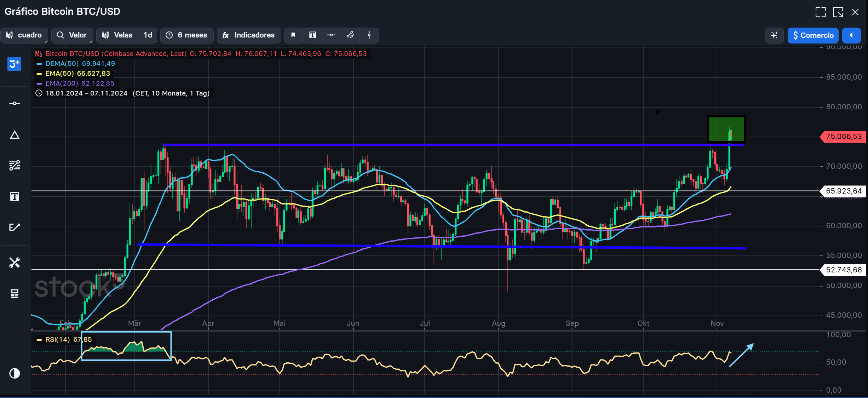The image size is (868, 398).
Task: Click the bookmark flag icon in toolbar
Action: [293, 35]
